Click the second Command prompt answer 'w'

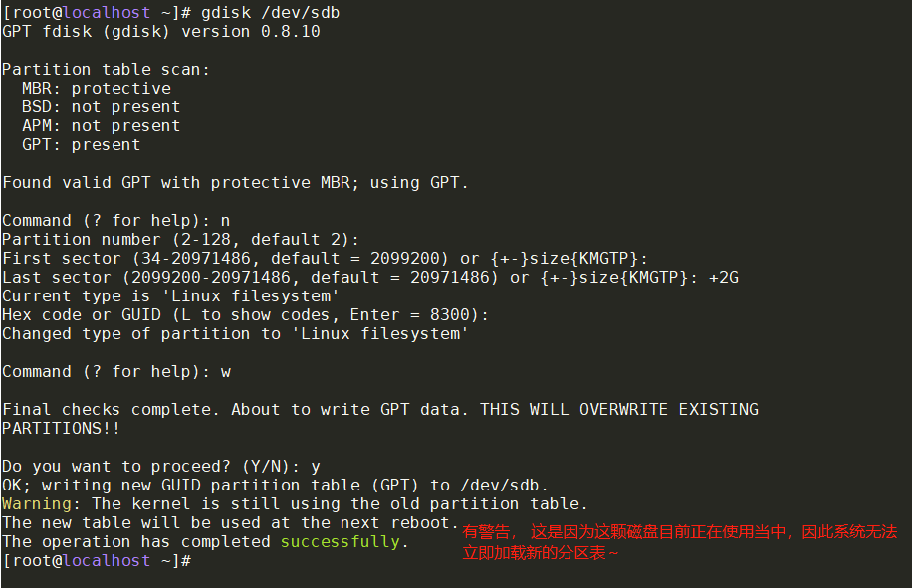tap(226, 372)
